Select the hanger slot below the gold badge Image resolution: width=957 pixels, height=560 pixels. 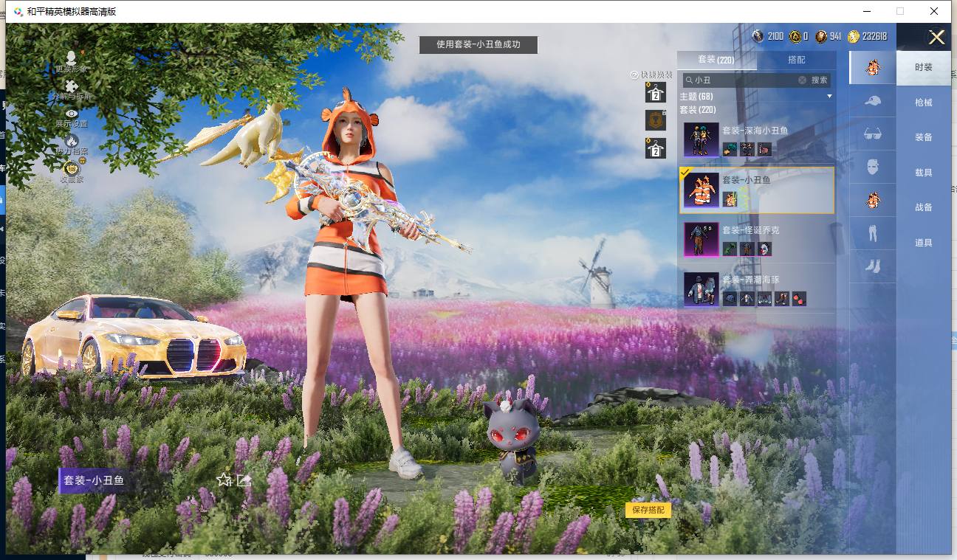point(655,148)
